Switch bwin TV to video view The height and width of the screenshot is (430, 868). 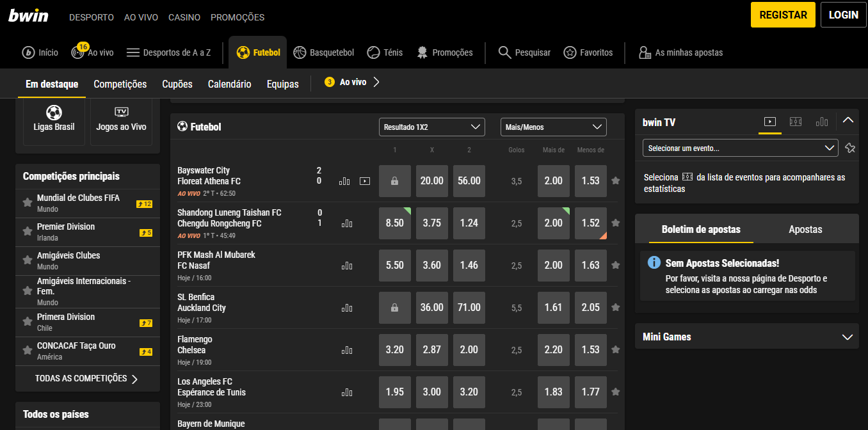770,122
